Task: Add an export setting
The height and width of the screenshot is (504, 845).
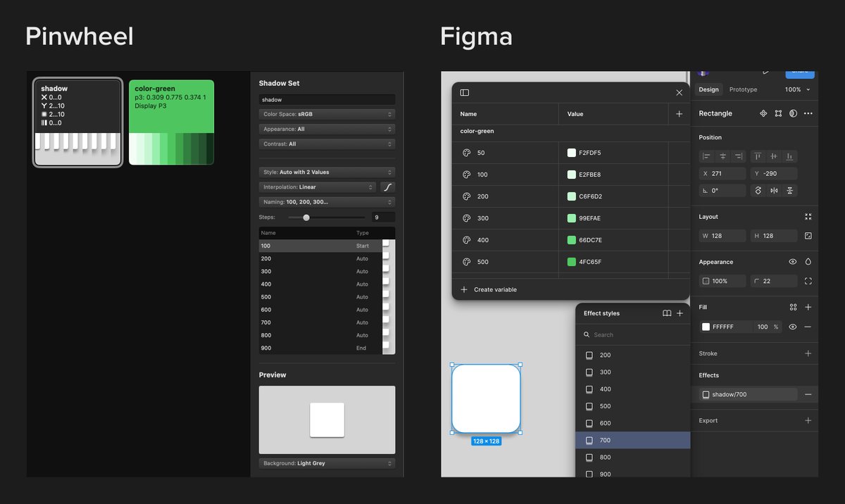Action: point(808,420)
